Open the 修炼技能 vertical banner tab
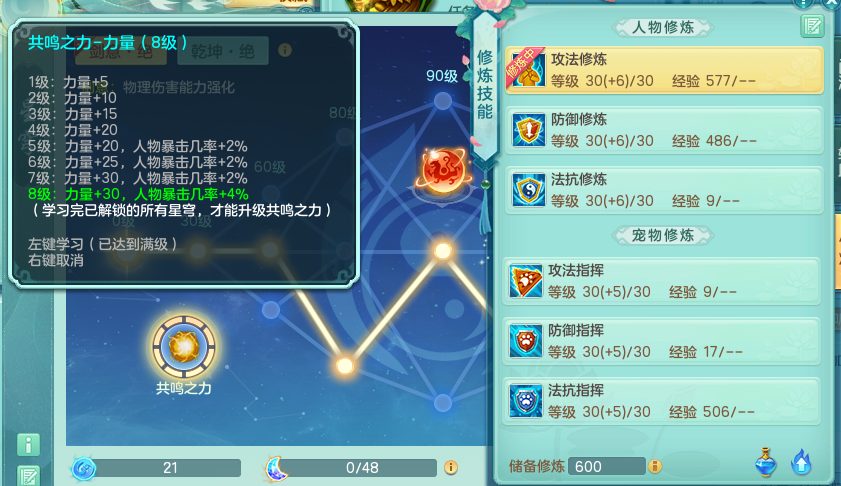The width and height of the screenshot is (841, 486). (485, 86)
